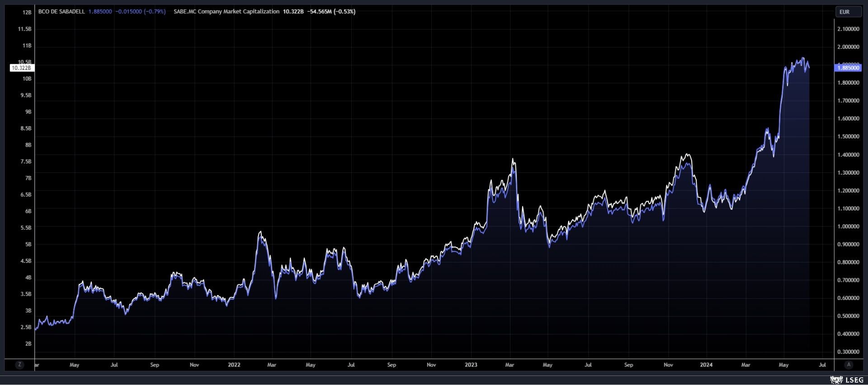Click the 1.200000 label on price axis

(x=848, y=190)
